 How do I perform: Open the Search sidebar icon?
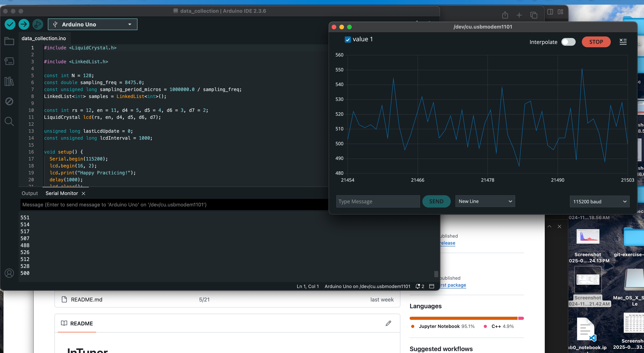coord(9,121)
